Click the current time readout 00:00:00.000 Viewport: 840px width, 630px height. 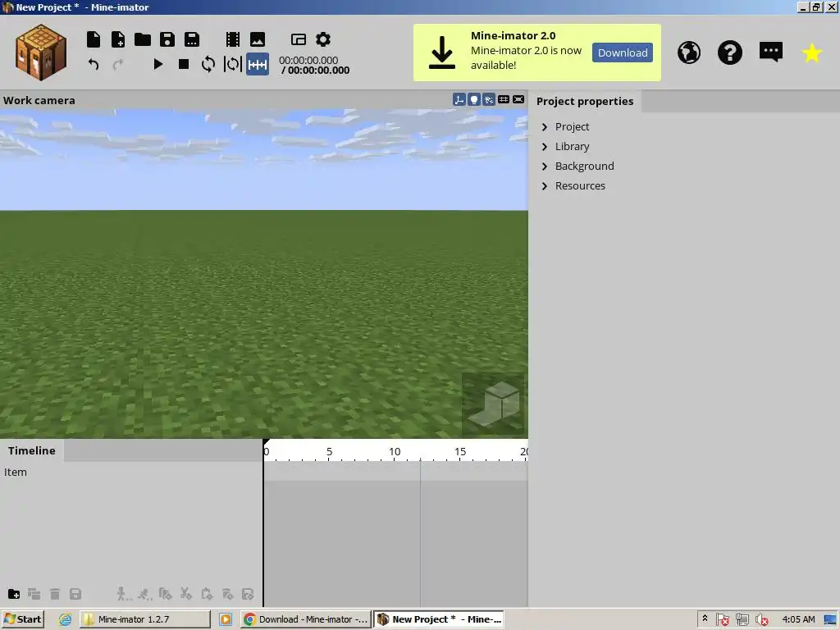tap(308, 60)
